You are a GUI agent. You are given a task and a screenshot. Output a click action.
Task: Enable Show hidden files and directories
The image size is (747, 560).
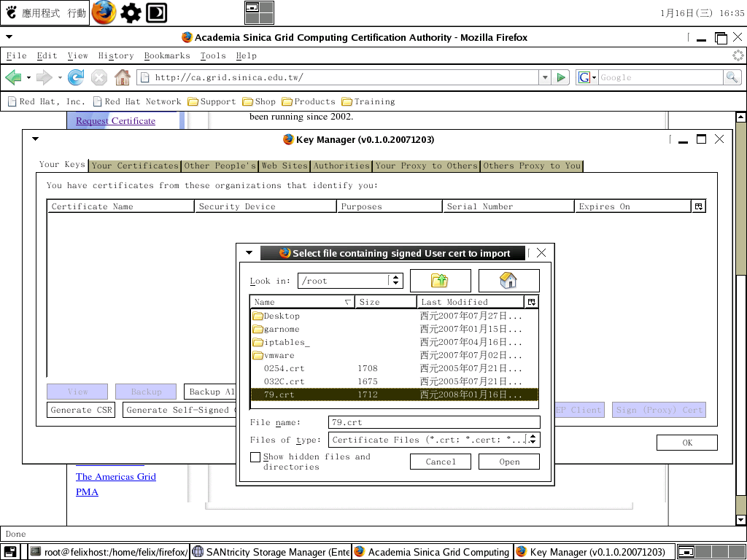coord(255,457)
